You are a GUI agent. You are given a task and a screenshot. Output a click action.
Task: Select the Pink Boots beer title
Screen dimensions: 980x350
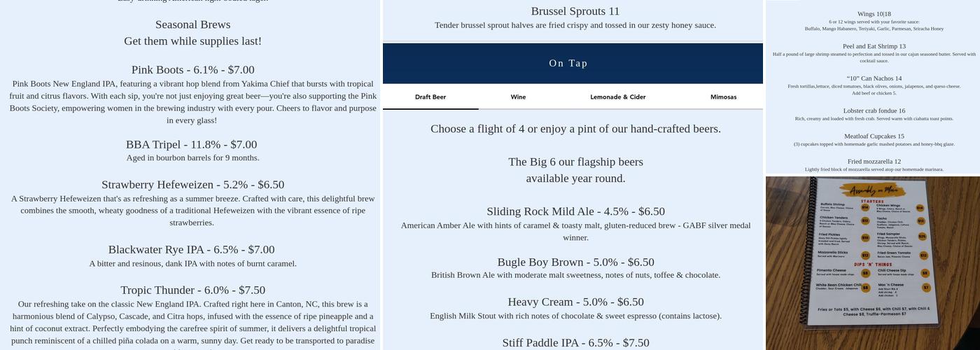[x=192, y=70]
